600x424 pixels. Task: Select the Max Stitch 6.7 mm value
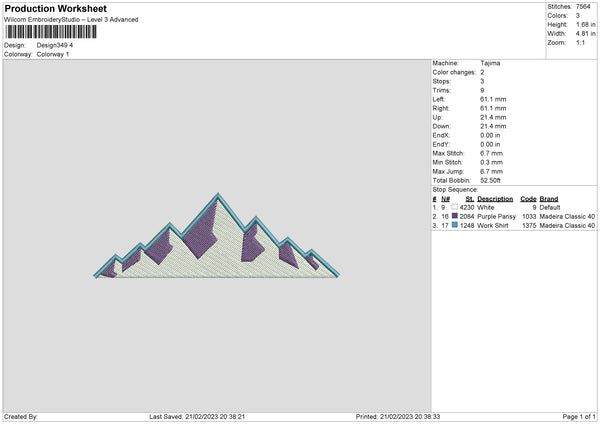(x=491, y=153)
